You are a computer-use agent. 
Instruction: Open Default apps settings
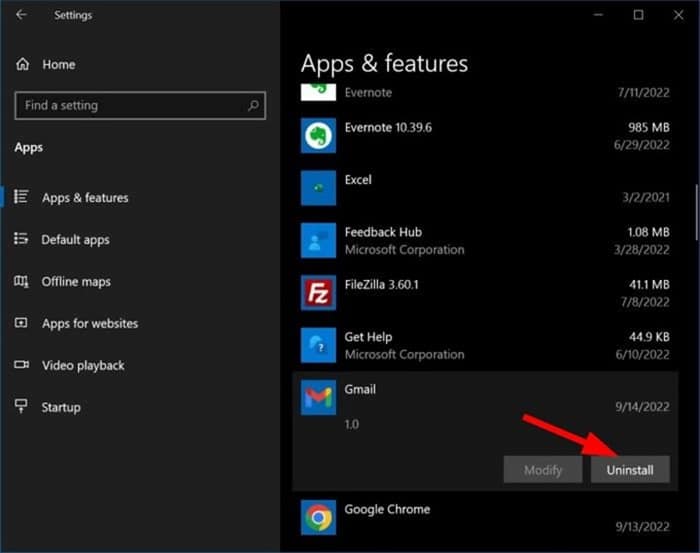click(75, 240)
